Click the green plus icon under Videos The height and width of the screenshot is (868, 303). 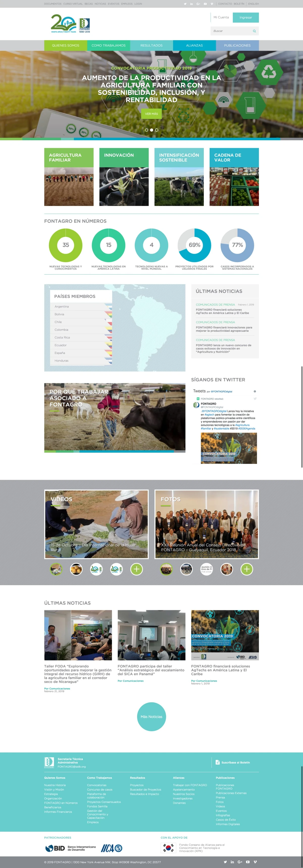point(137,569)
